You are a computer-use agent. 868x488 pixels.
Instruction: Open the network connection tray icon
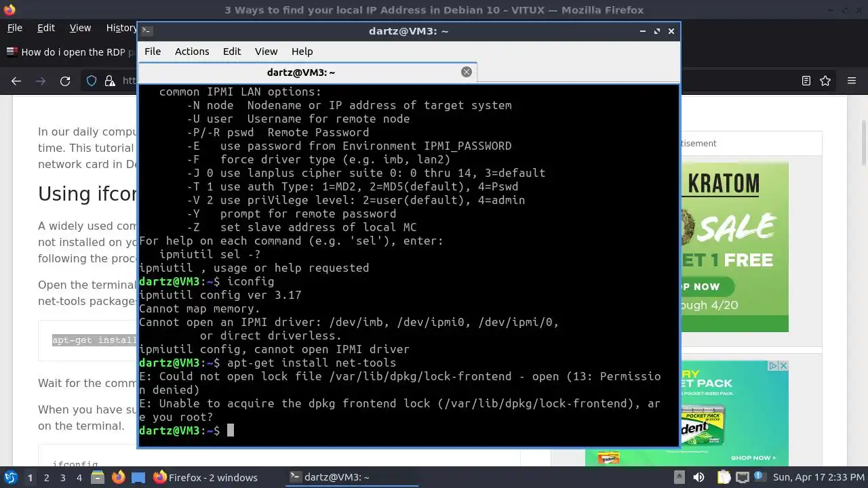[741, 477]
